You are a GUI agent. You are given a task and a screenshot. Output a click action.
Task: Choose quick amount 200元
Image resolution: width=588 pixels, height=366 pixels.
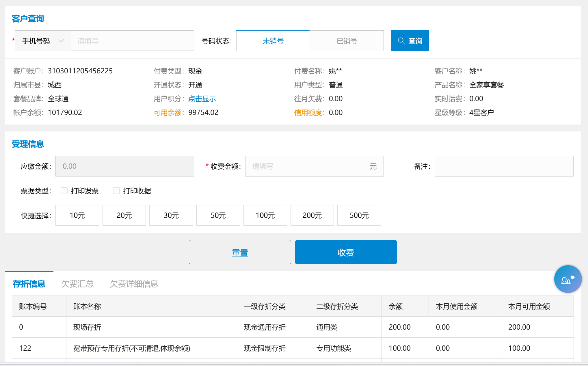click(312, 215)
